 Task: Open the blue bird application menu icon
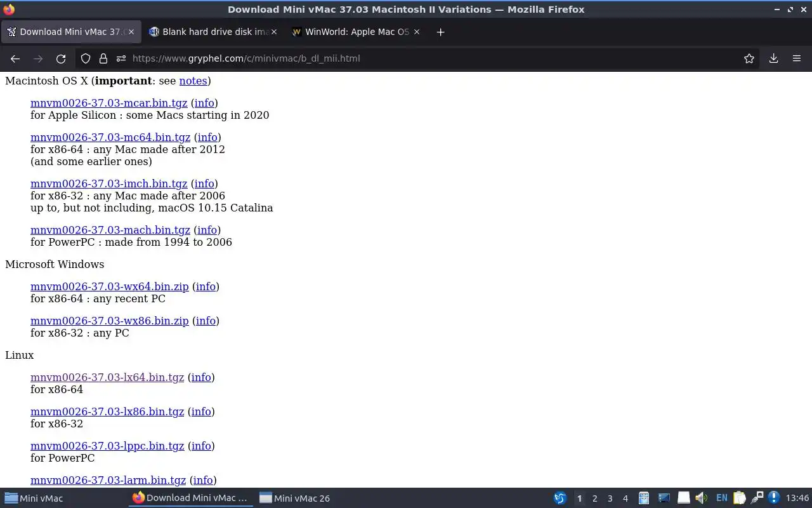(560, 498)
